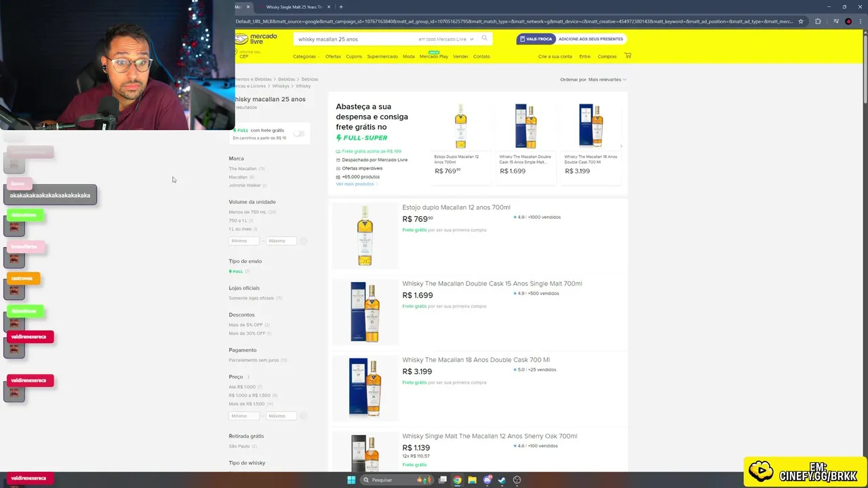
Task: Click the Chrome icon in the taskbar
Action: [457, 480]
